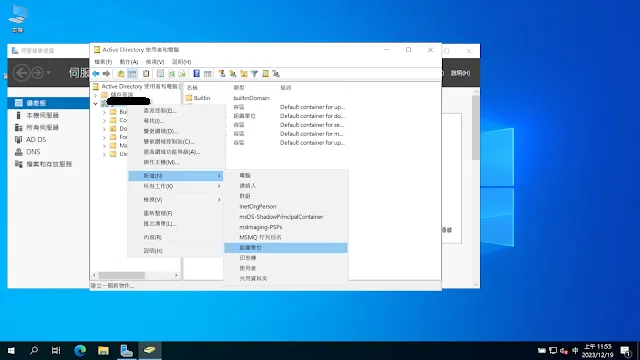Click the blue Back arrow in ADUC toolbar
640x360 pixels.
(96, 74)
